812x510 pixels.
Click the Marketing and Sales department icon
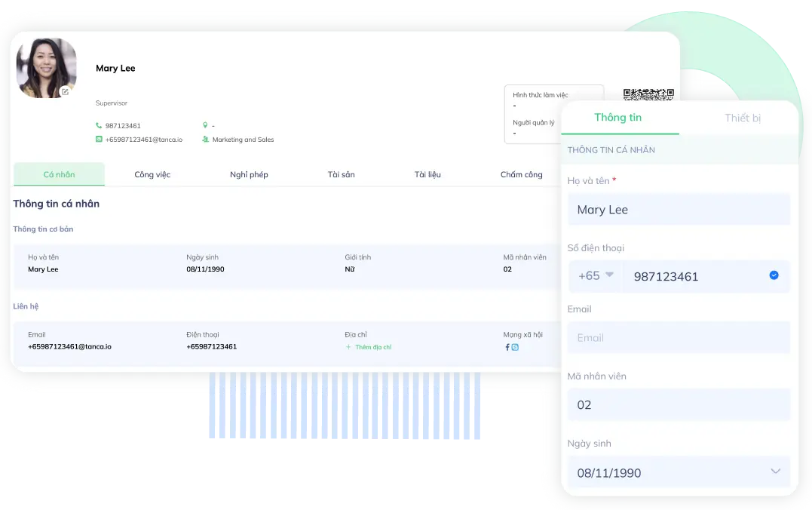(x=205, y=140)
